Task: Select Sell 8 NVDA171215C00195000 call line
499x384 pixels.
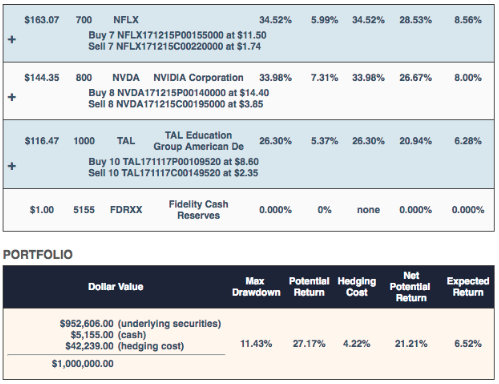Action: tap(176, 104)
